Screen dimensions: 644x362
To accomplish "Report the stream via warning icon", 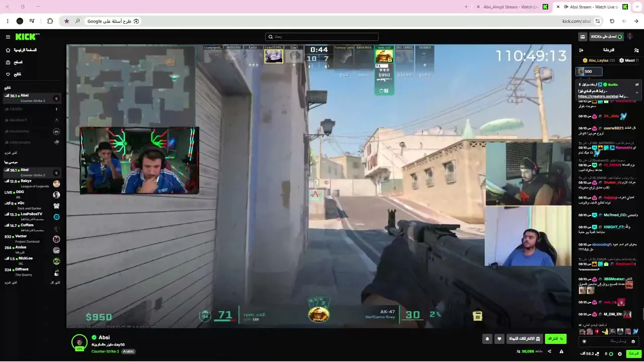I will click(561, 351).
